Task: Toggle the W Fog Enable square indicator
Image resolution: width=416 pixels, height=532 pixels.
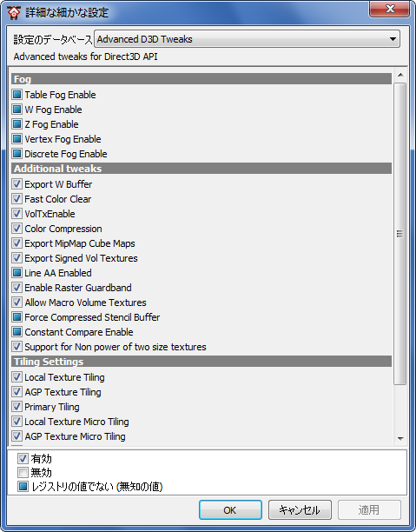Action: click(17, 110)
